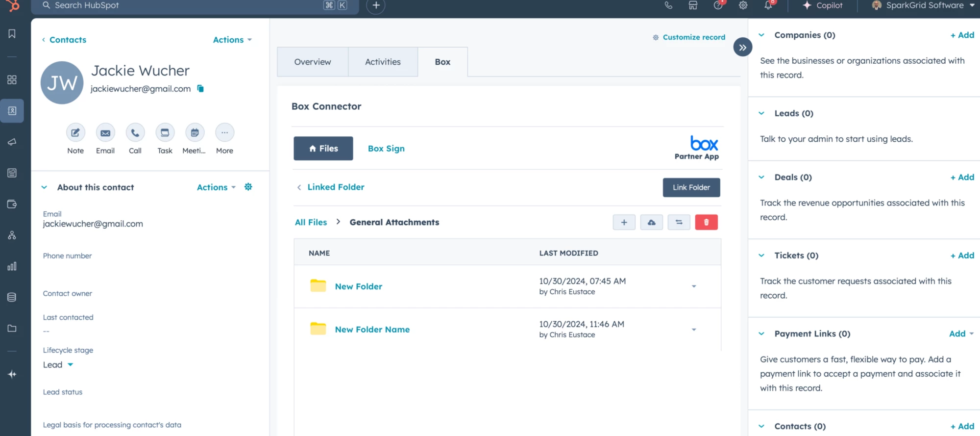980x436 pixels.
Task: Open the library folder icon in sidebar
Action: (12, 328)
